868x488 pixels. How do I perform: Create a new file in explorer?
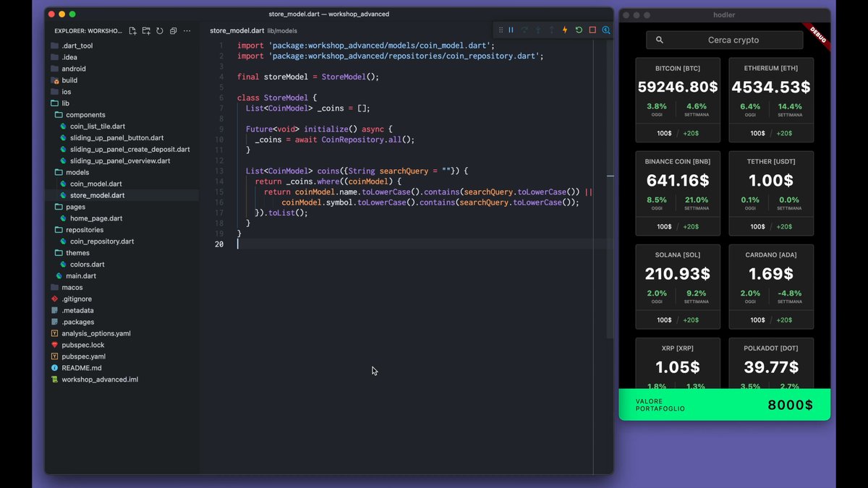pos(132,31)
